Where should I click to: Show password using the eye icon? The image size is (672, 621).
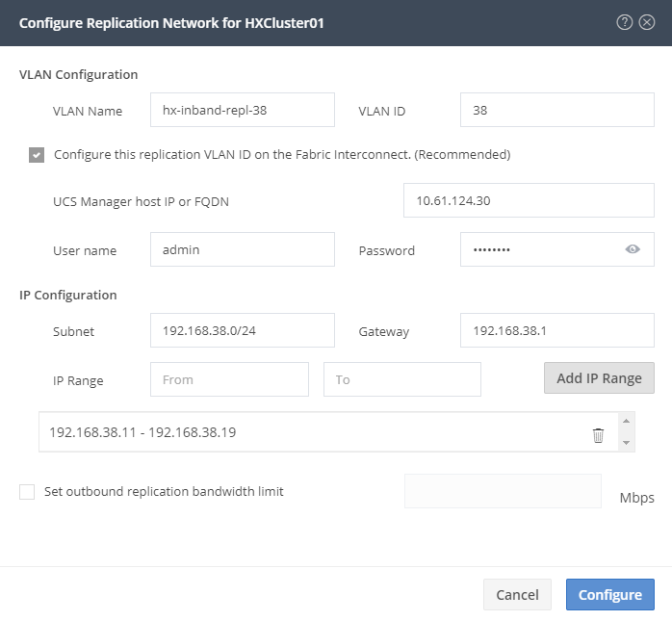[633, 249]
